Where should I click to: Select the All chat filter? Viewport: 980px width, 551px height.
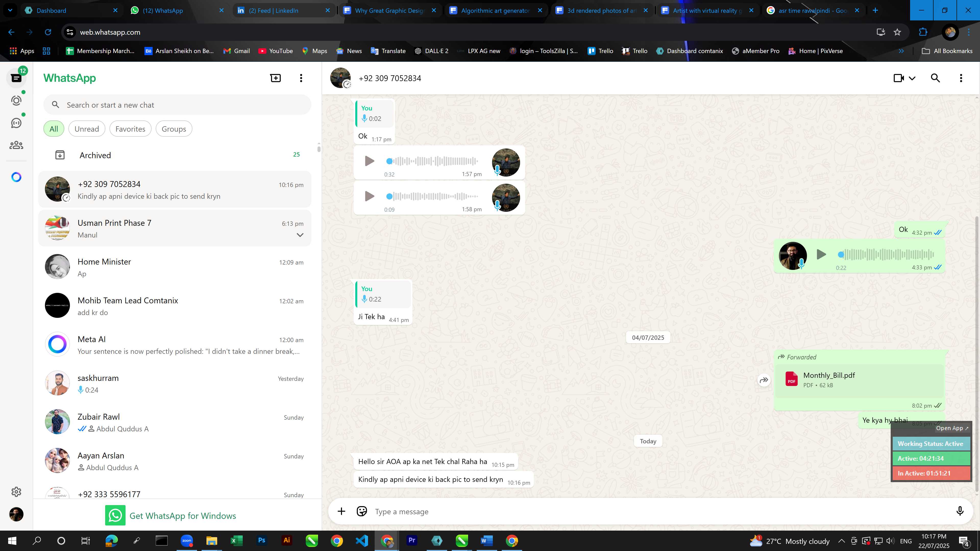pos(54,129)
